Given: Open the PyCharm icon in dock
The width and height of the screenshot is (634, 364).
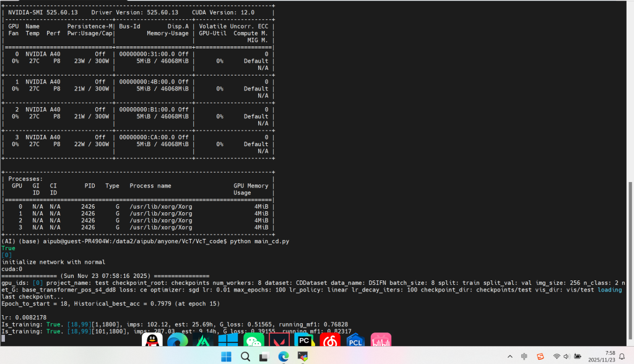Looking at the screenshot, I should click(304, 341).
